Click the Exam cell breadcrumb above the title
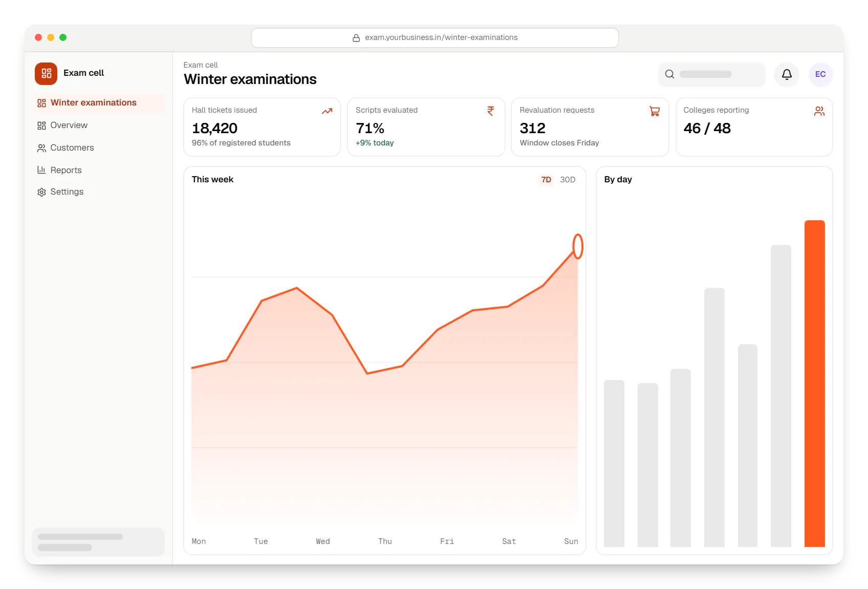 point(201,65)
